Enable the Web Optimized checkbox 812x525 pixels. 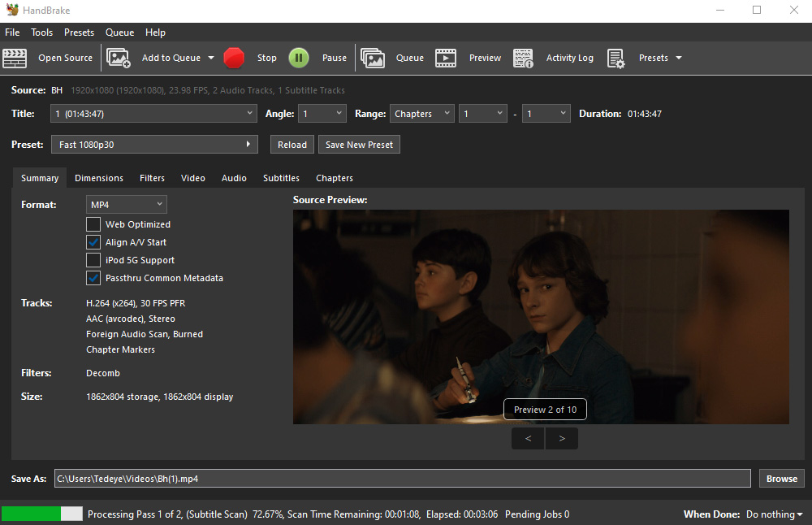click(x=93, y=224)
